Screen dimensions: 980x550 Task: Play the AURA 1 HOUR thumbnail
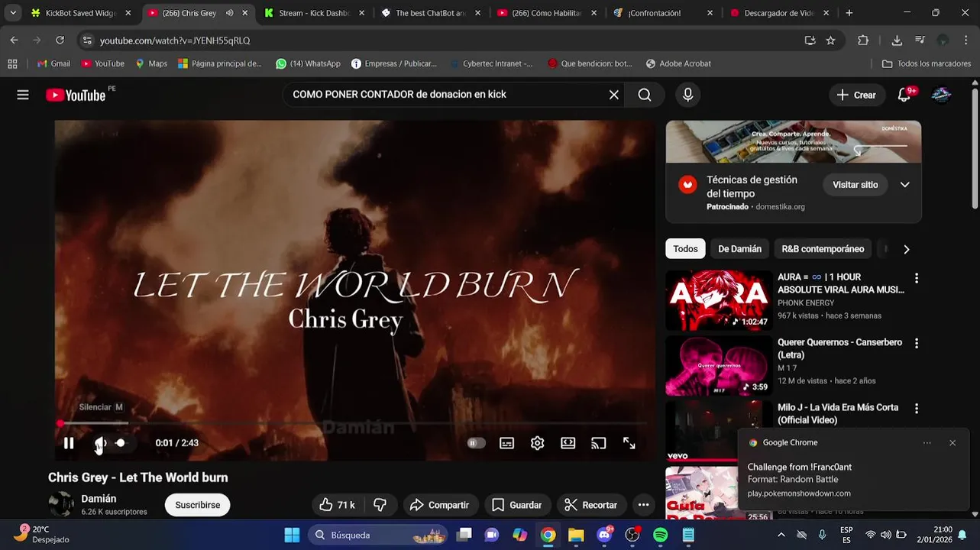pyautogui.click(x=718, y=300)
